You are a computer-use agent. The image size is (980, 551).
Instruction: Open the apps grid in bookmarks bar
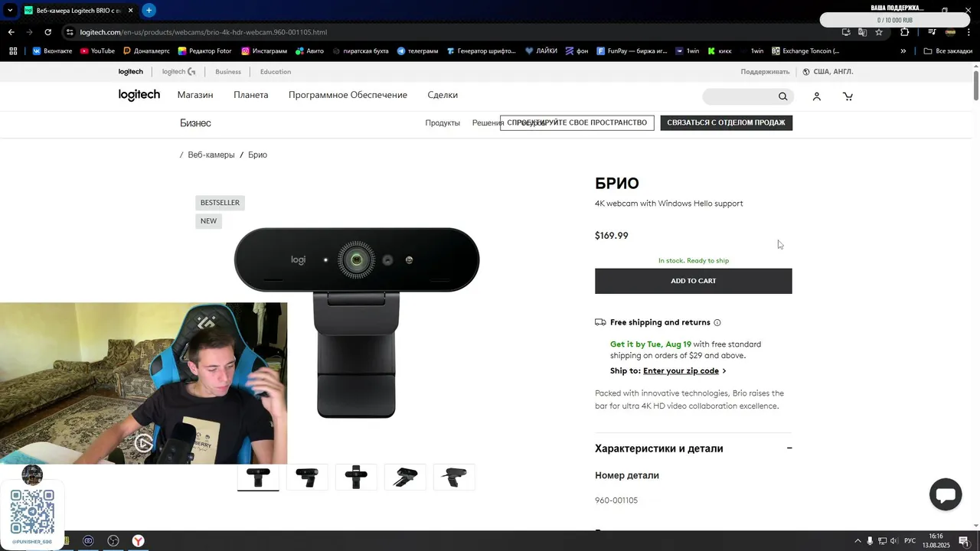tap(13, 51)
